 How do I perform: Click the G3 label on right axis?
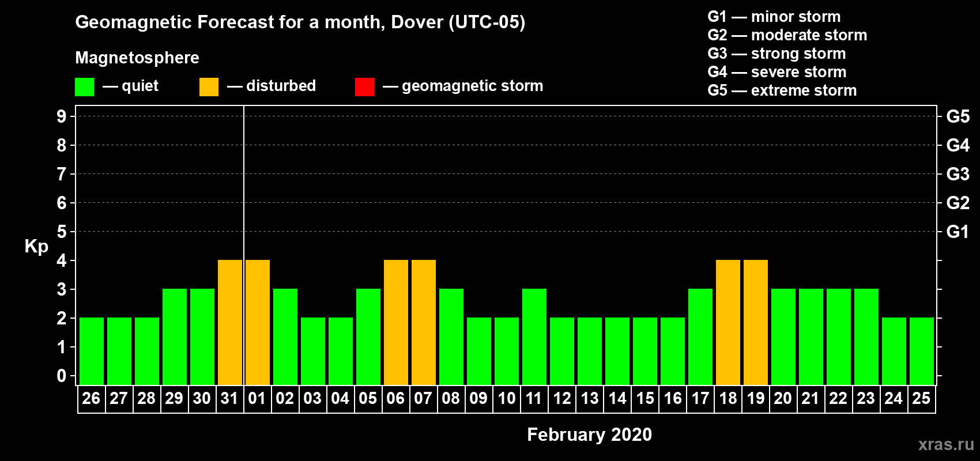tap(958, 174)
